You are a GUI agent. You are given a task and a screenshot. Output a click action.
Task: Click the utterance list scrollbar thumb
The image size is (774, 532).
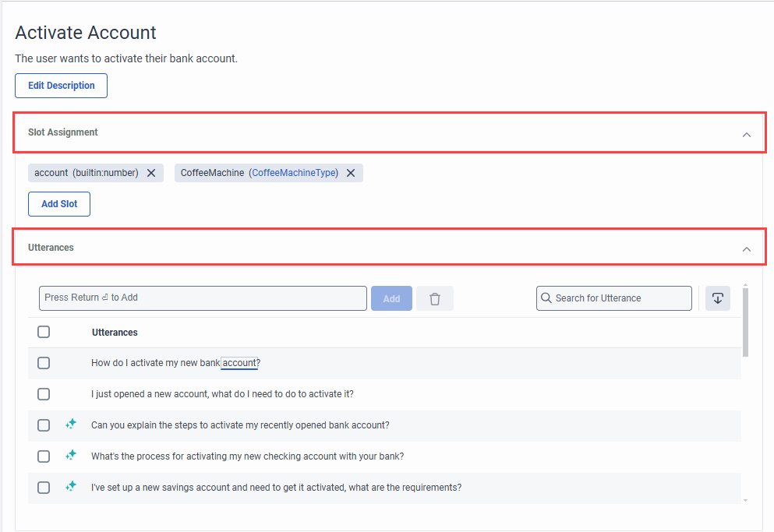point(745,322)
